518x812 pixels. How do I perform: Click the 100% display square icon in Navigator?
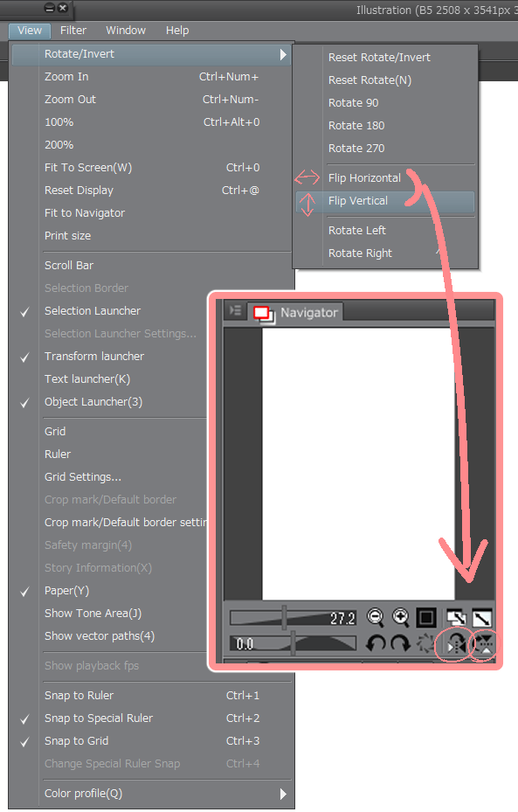(426, 617)
